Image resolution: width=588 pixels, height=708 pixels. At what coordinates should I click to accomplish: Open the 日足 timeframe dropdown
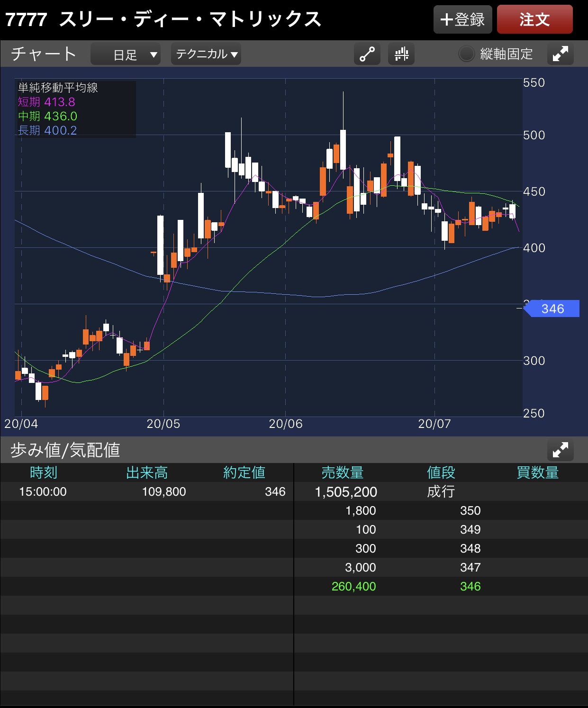[x=126, y=54]
